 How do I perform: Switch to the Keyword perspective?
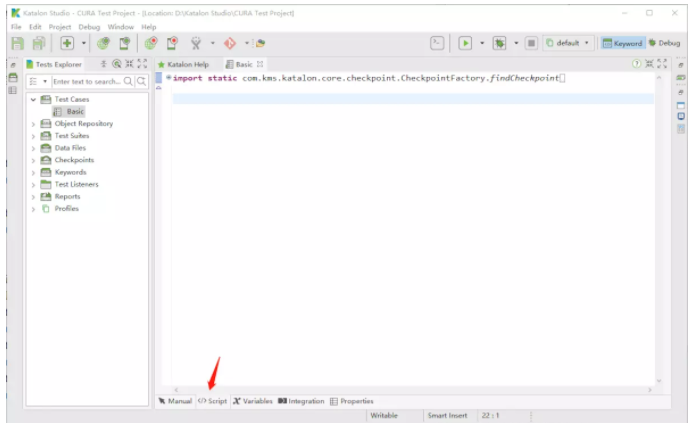622,43
